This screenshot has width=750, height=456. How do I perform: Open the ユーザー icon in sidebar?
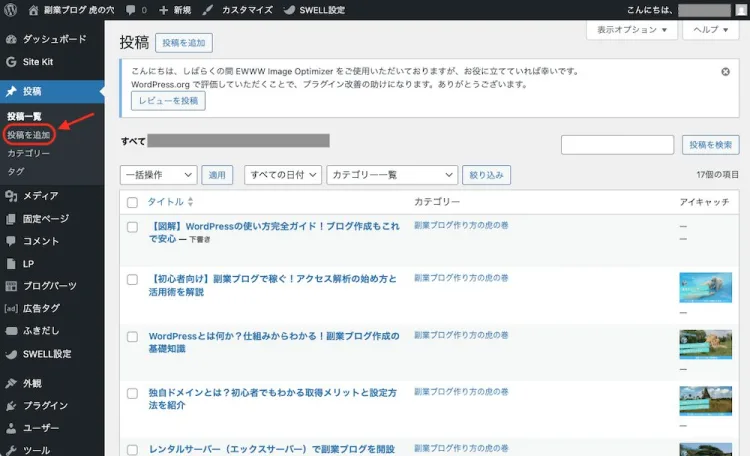pos(11,428)
